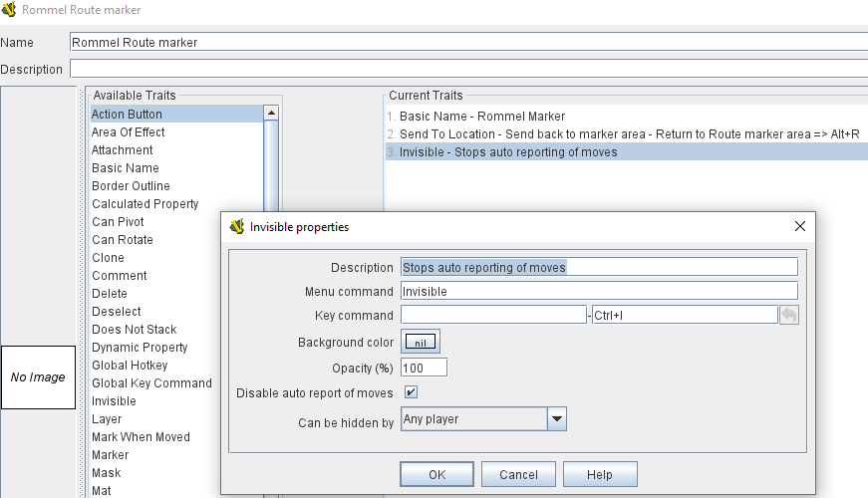Image resolution: width=868 pixels, height=498 pixels.
Task: Click the undo arrow beside Key command
Action: point(789,316)
